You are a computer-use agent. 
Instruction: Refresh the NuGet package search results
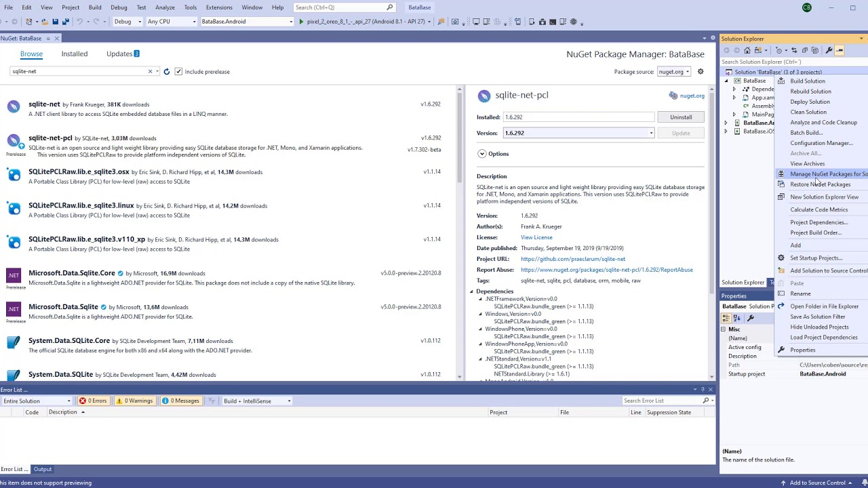166,71
